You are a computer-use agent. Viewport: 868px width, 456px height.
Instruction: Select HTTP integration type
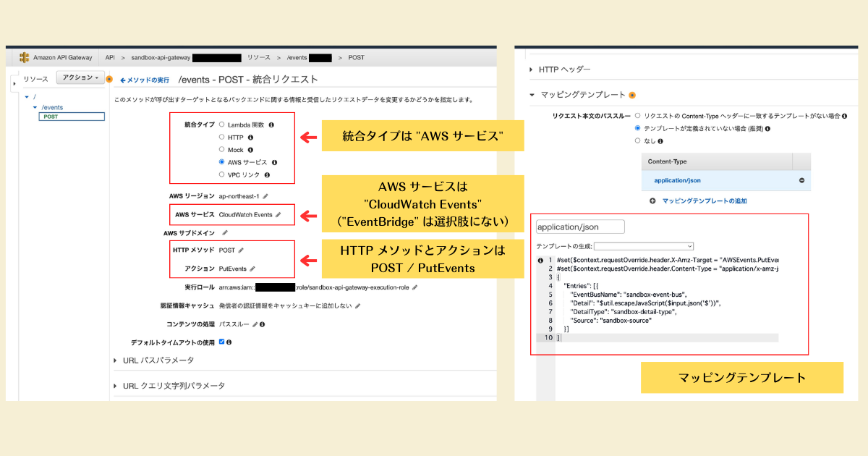221,137
